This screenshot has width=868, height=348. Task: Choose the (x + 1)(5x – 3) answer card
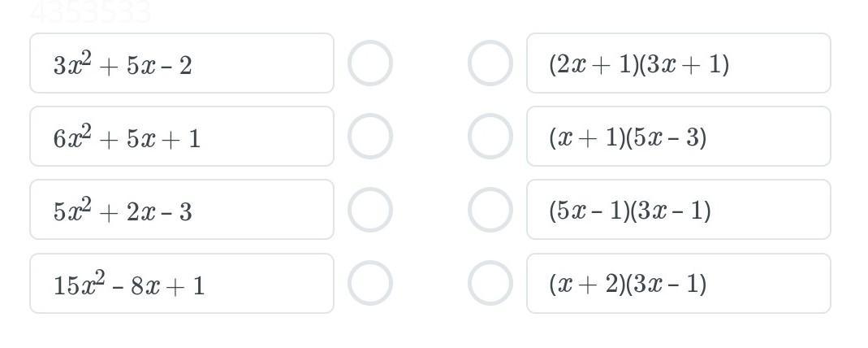tap(679, 137)
